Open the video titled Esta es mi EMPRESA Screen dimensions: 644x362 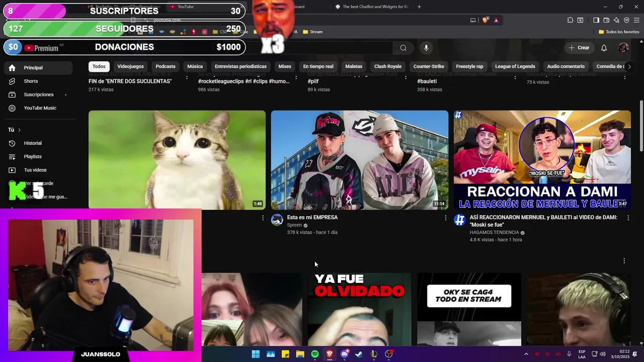click(x=312, y=217)
